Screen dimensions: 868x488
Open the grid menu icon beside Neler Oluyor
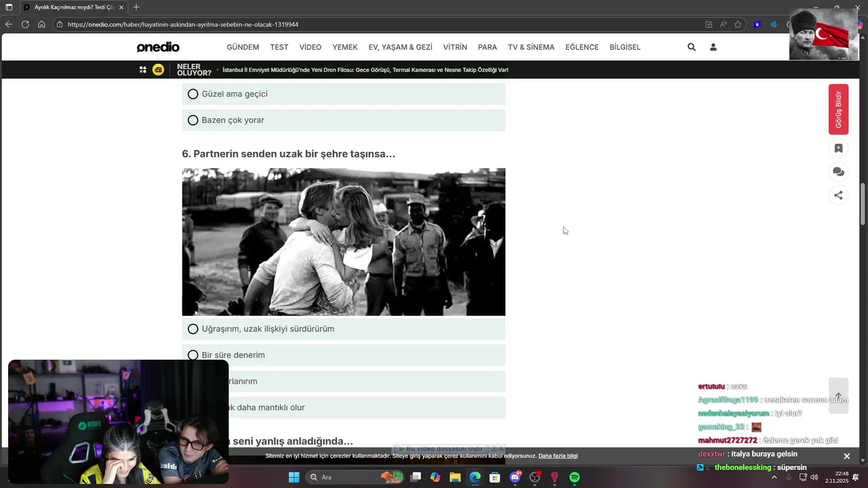point(142,70)
